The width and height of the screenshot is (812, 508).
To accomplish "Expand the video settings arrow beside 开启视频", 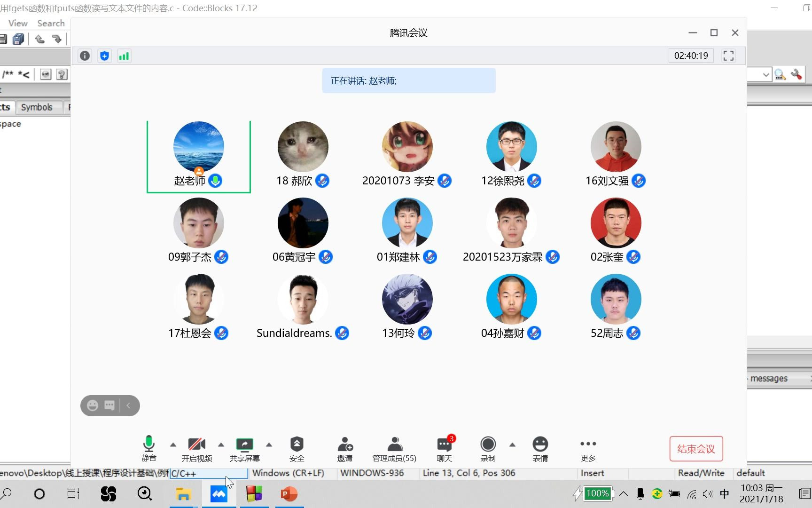I will 221,444.
